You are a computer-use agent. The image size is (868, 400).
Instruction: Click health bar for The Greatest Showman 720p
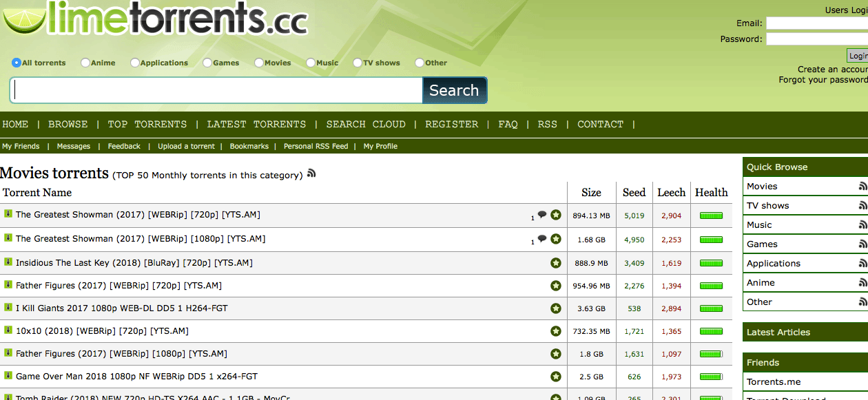[711, 215]
